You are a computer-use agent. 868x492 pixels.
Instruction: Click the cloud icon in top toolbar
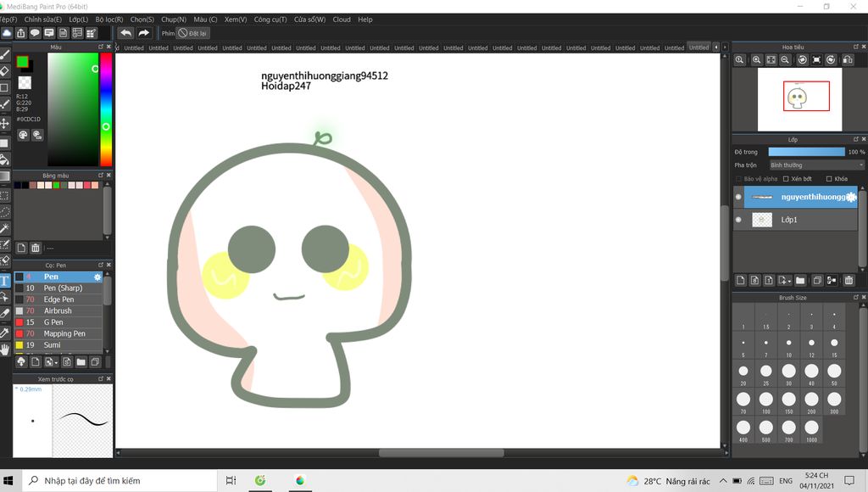coord(7,33)
